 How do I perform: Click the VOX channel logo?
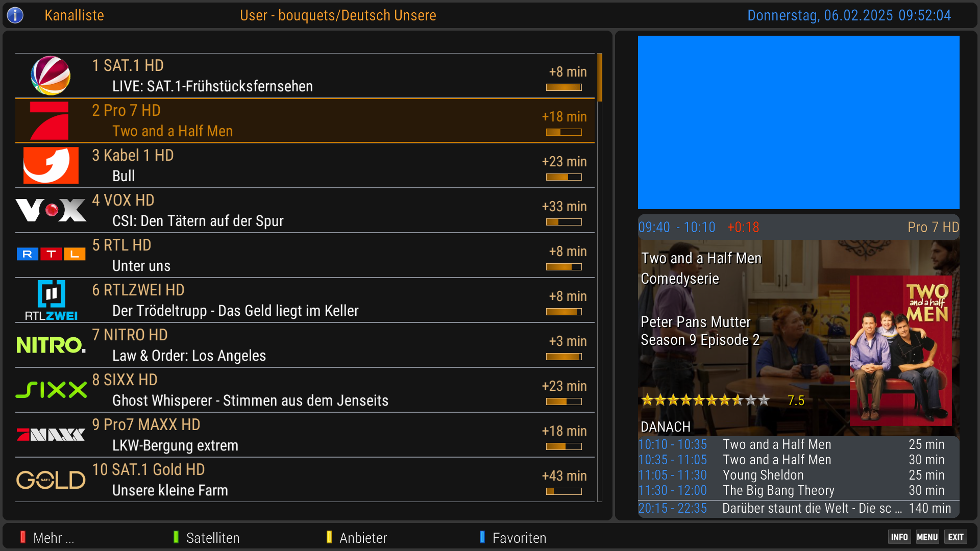pyautogui.click(x=51, y=210)
